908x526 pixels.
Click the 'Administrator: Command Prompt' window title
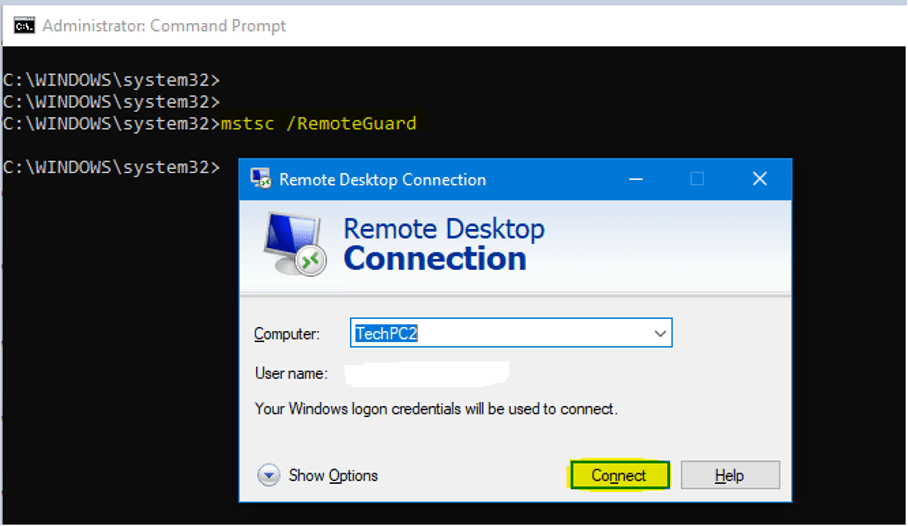pyautogui.click(x=164, y=25)
